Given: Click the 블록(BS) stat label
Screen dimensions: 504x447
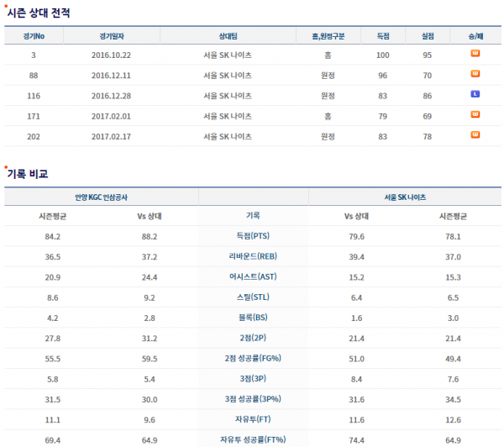Looking at the screenshot, I should pyautogui.click(x=253, y=318).
